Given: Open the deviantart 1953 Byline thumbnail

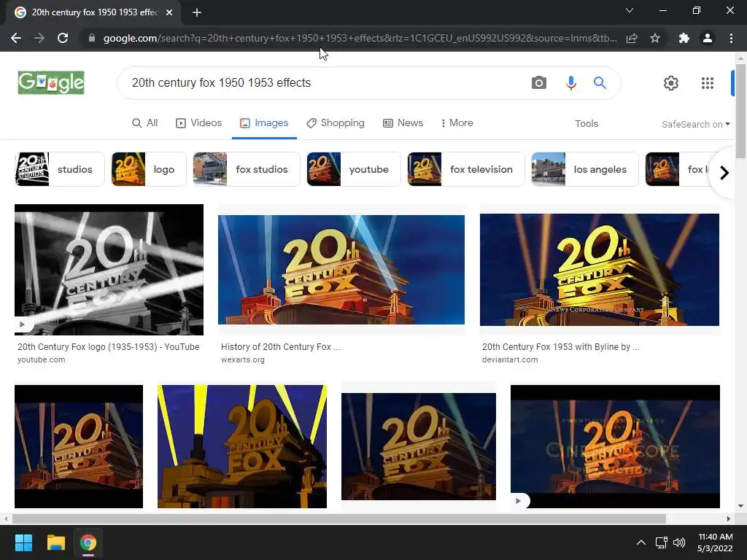Looking at the screenshot, I should [x=600, y=270].
